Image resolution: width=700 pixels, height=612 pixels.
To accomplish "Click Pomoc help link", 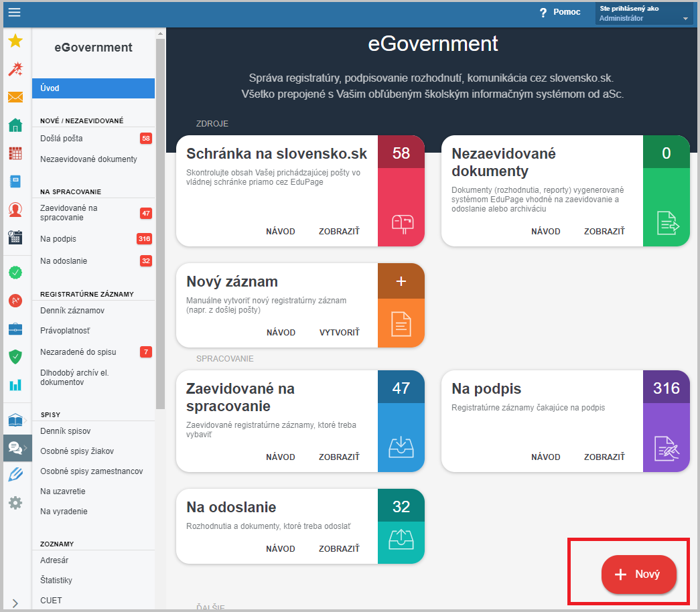I will pyautogui.click(x=567, y=12).
